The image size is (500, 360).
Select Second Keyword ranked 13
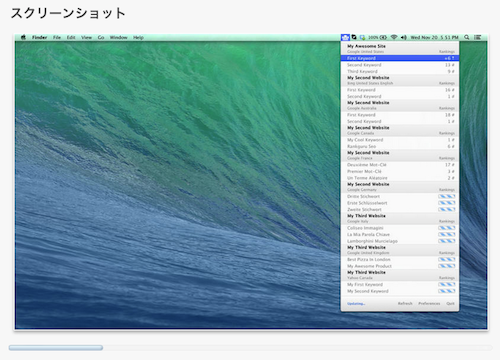coord(400,65)
